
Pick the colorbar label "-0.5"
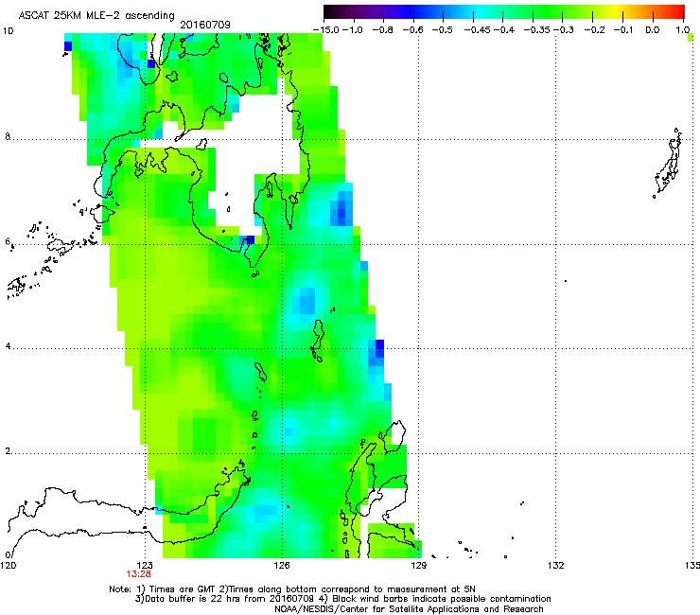point(443,30)
